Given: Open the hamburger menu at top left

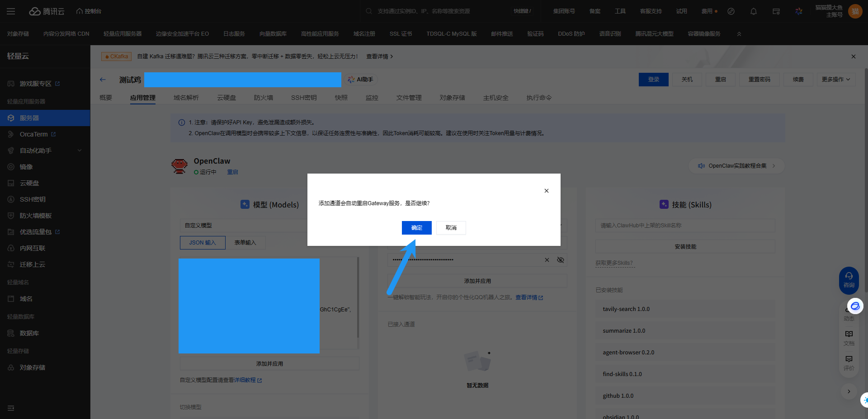Looking at the screenshot, I should pos(11,11).
